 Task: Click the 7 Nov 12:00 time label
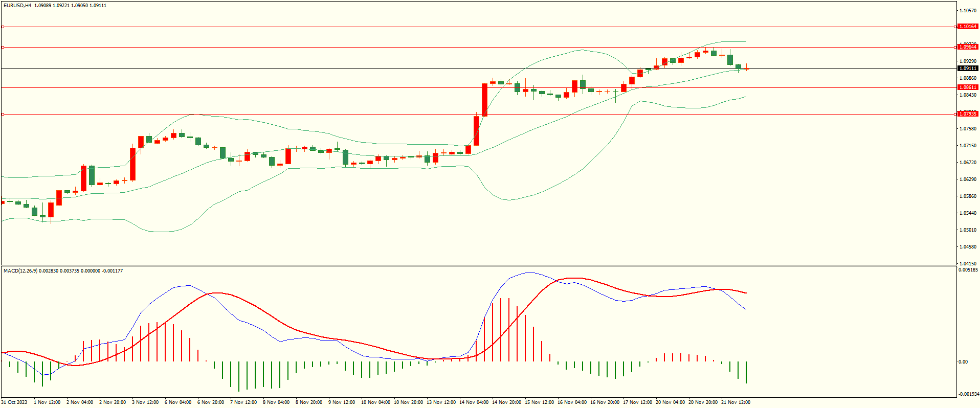pyautogui.click(x=243, y=402)
